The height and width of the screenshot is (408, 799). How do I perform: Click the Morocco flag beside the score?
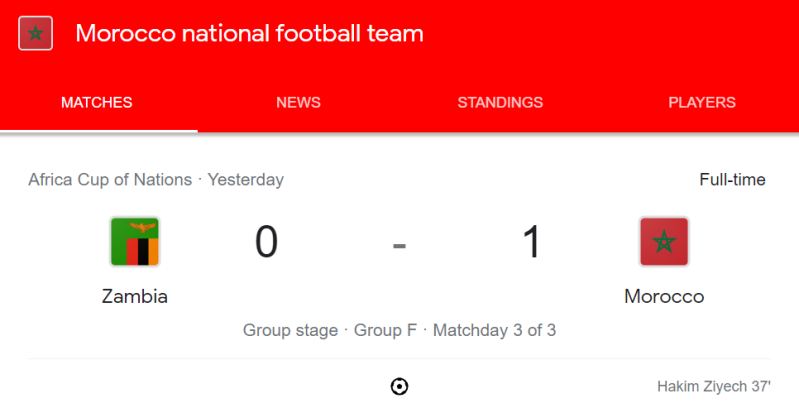[664, 241]
